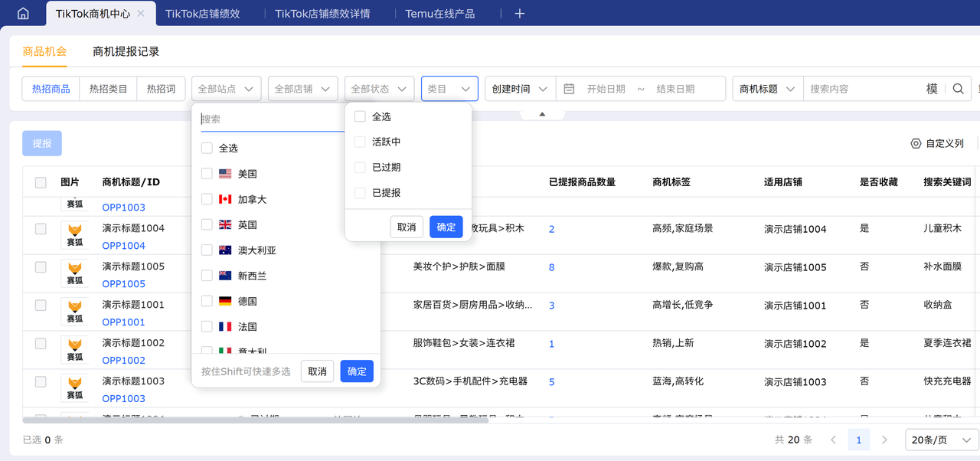Toggle the table header select-all checkbox
This screenshot has height=461, width=980.
click(41, 182)
